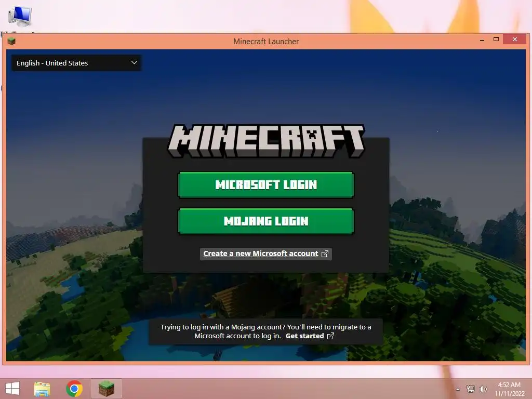Click external link icon beside Create account

(325, 254)
